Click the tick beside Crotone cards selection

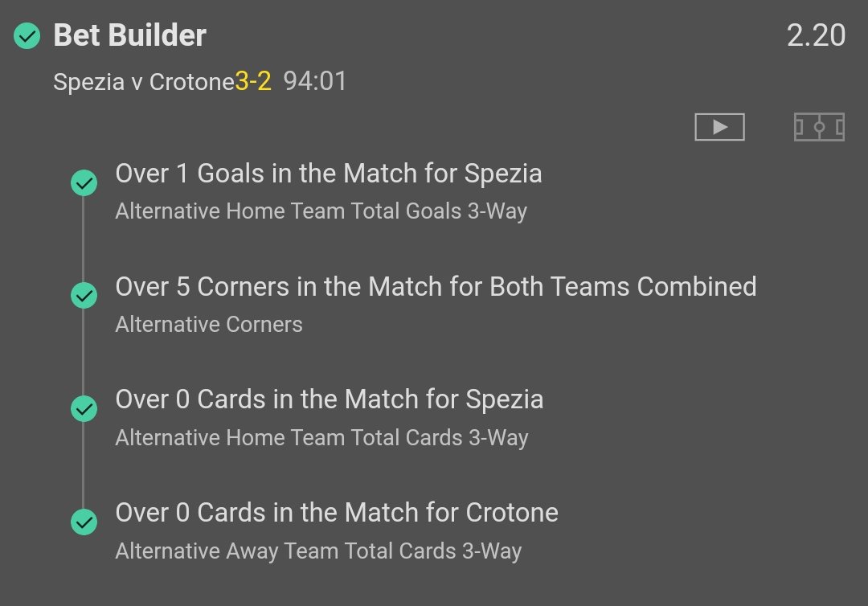[x=84, y=522]
